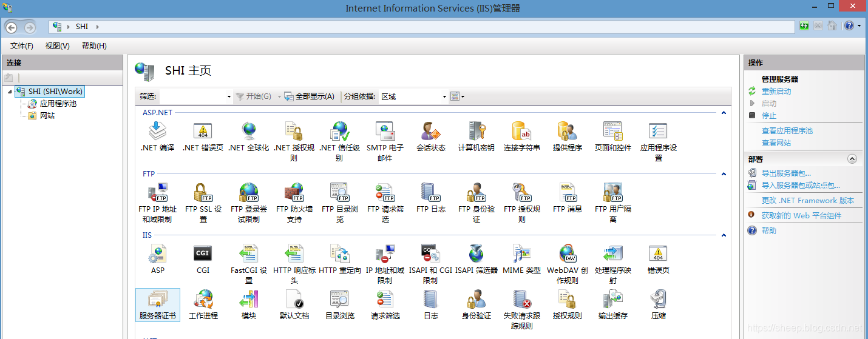Screen dimensions: 868x339
Task: Open the 处理程序映射 feature
Action: [613, 264]
